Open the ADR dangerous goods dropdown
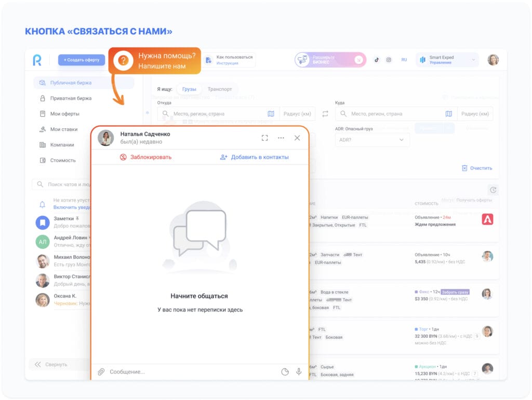The image size is (532, 400). (372, 140)
